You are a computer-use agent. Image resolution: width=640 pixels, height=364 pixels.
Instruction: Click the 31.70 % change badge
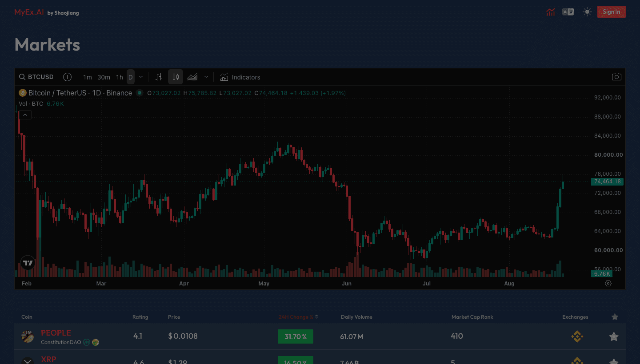tap(296, 336)
